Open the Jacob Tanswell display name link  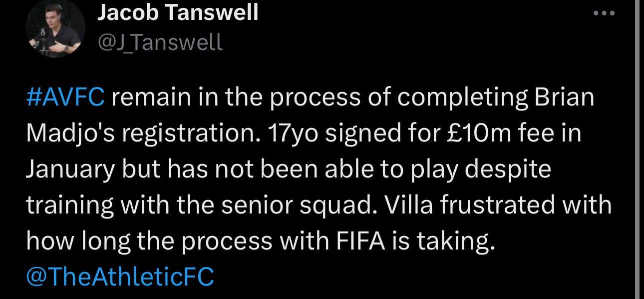point(178,12)
